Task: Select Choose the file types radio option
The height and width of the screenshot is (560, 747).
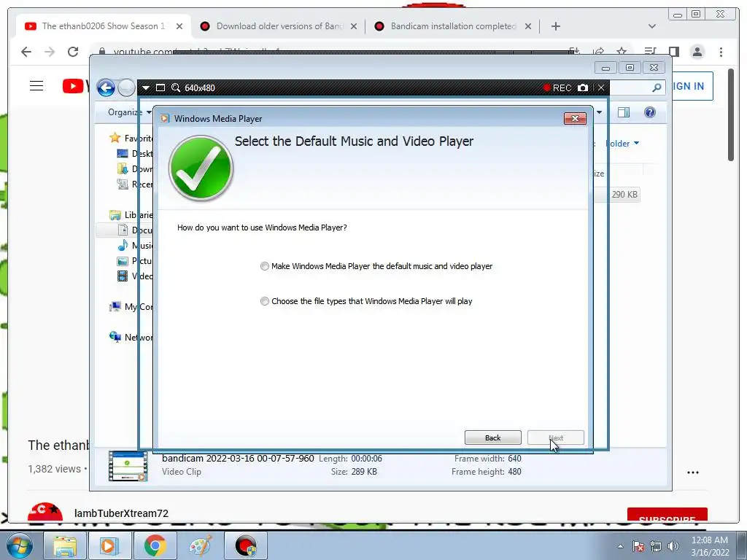Action: click(x=264, y=301)
